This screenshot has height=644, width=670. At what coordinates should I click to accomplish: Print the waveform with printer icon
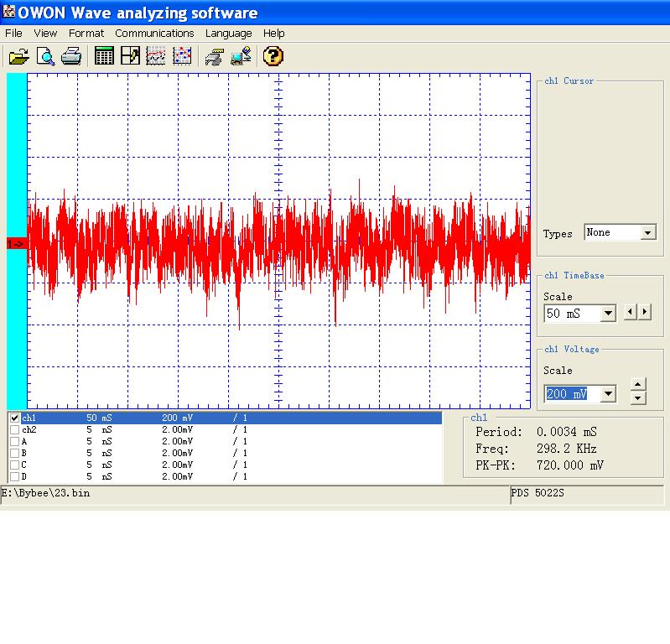click(71, 56)
